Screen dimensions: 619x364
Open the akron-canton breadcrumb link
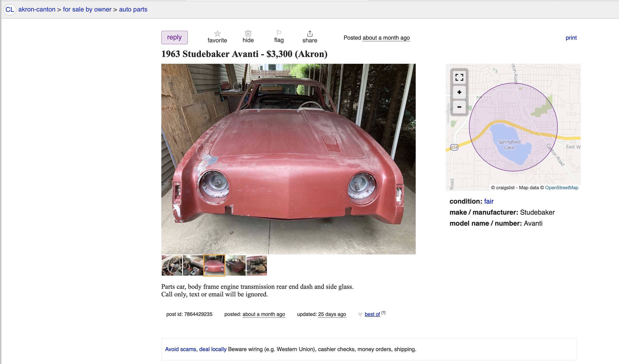tap(37, 9)
